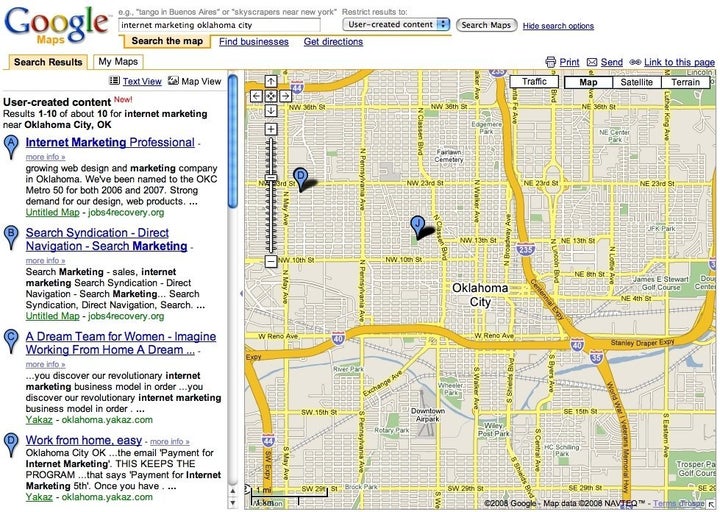
Task: Click Link to this page
Action: [679, 62]
